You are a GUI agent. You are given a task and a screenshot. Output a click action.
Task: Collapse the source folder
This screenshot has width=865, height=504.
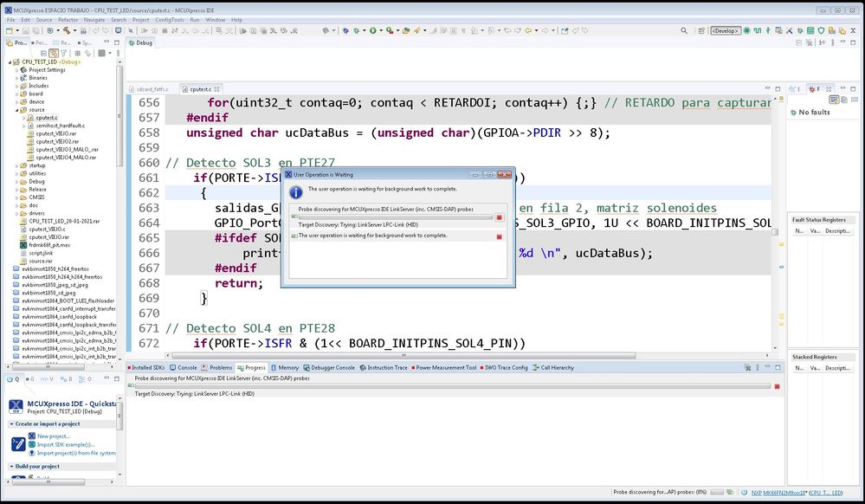click(x=17, y=110)
